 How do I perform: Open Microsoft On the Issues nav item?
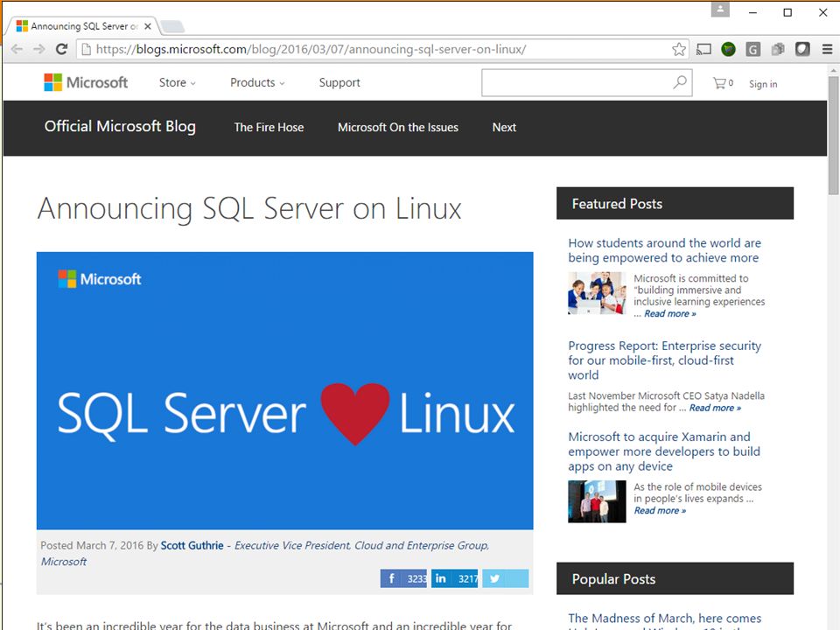(x=398, y=128)
